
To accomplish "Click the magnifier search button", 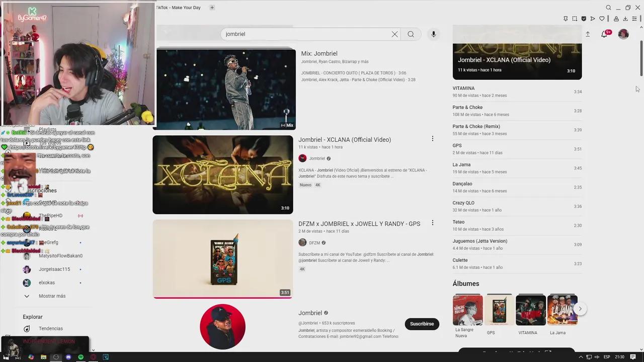I will point(411,34).
